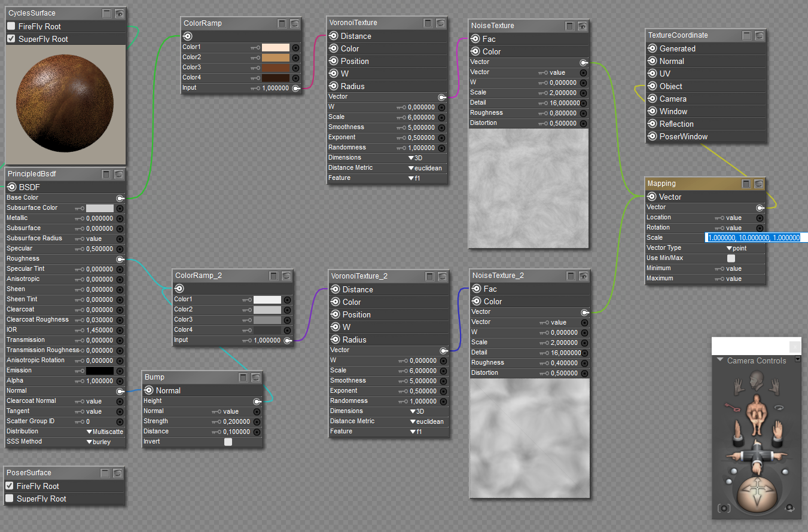Click the NoiseTexture_2 noise preview image
Image resolution: width=808 pixels, height=532 pixels.
click(529, 438)
